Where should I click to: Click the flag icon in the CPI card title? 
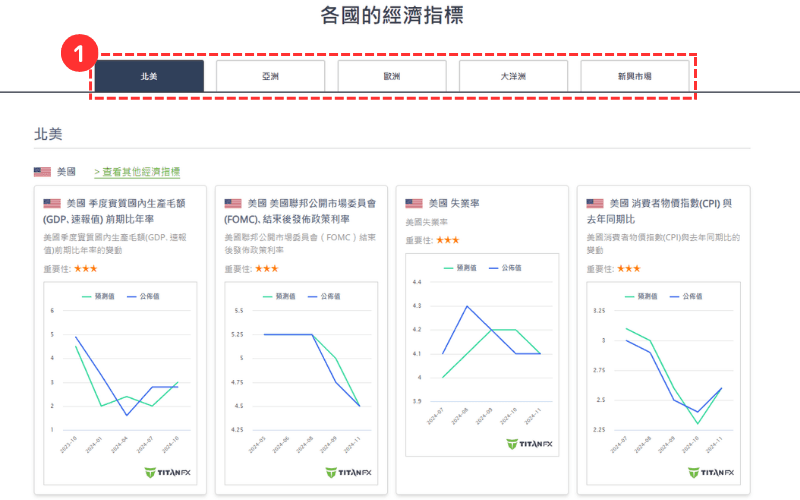point(595,203)
